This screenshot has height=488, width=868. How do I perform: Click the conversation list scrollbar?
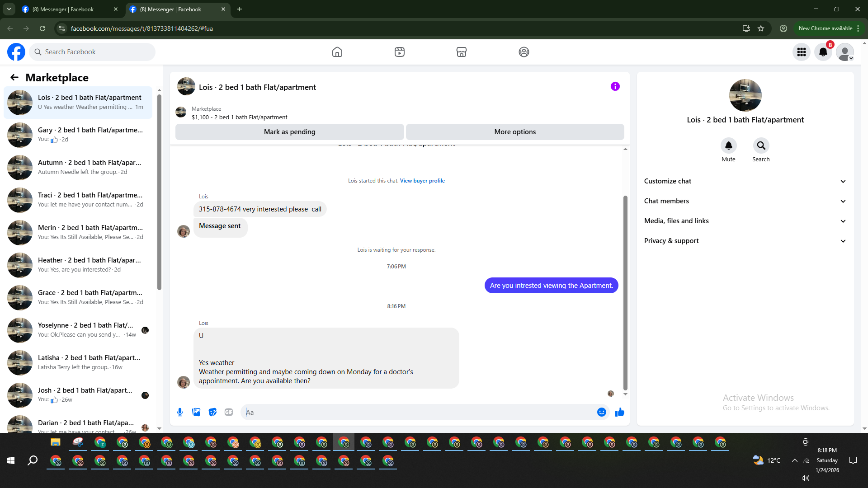point(159,192)
